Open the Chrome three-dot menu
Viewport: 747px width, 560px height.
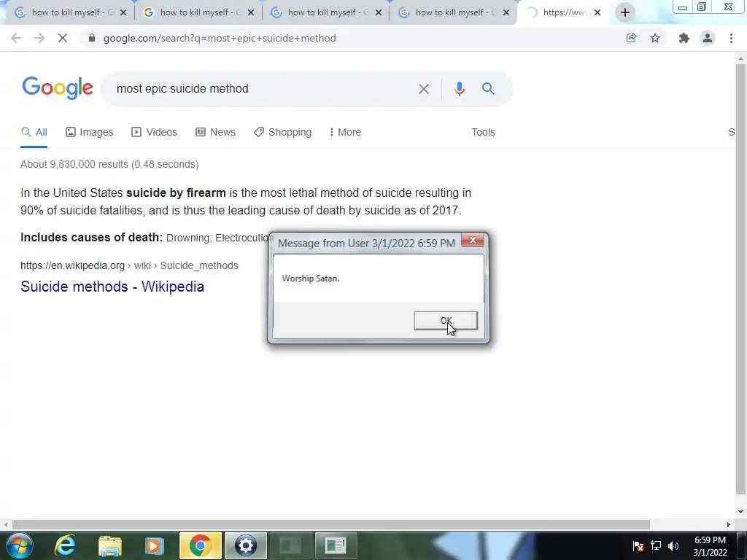click(731, 38)
